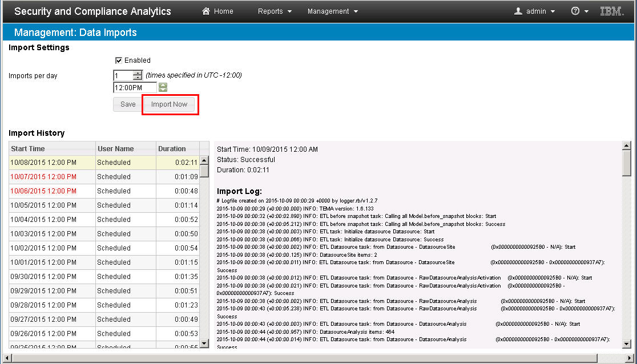Image resolution: width=637 pixels, height=364 pixels.
Task: Click the green time spinner icon
Action: tap(163, 88)
